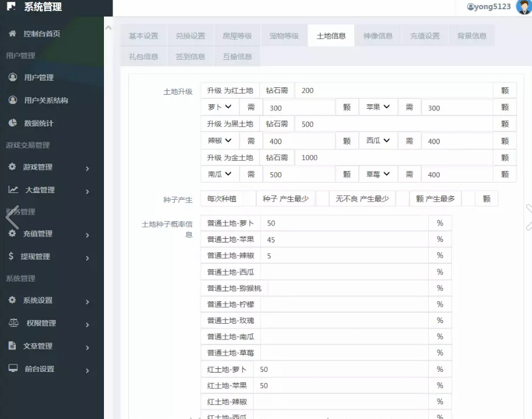Open the 萝卜 crop dropdown
This screenshot has width=532, height=419.
tap(220, 107)
